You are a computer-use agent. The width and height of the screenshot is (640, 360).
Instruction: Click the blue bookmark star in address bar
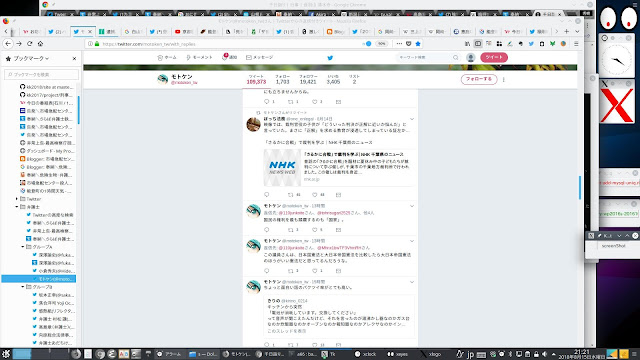418,44
